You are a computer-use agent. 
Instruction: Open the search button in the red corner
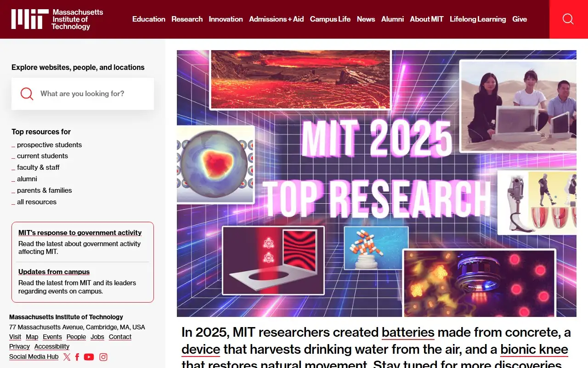click(568, 19)
